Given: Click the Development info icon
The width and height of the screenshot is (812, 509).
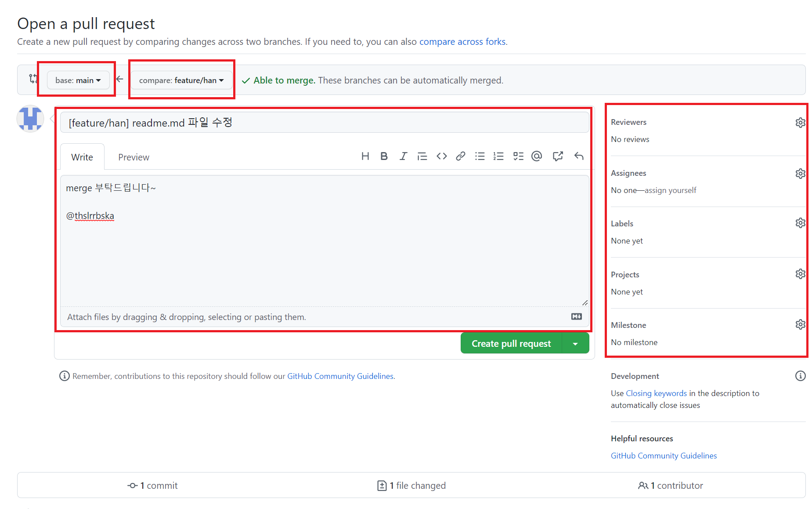Looking at the screenshot, I should point(800,376).
